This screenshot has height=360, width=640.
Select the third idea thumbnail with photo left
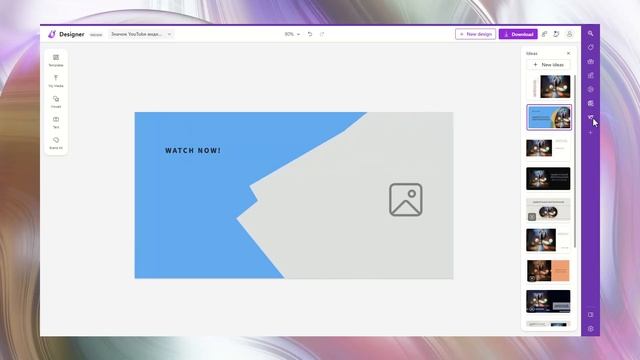coord(549,148)
